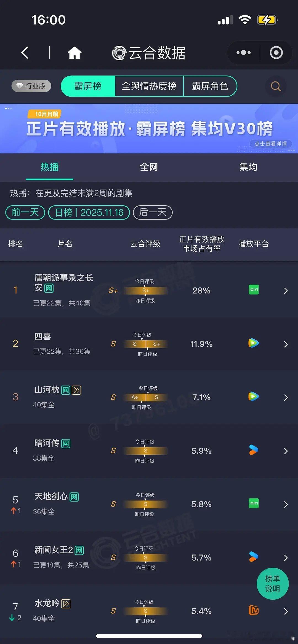The height and width of the screenshot is (644, 298).
Task: Tap the S+ rating bar for 唐朝诡事录之长安
Action: [145, 291]
